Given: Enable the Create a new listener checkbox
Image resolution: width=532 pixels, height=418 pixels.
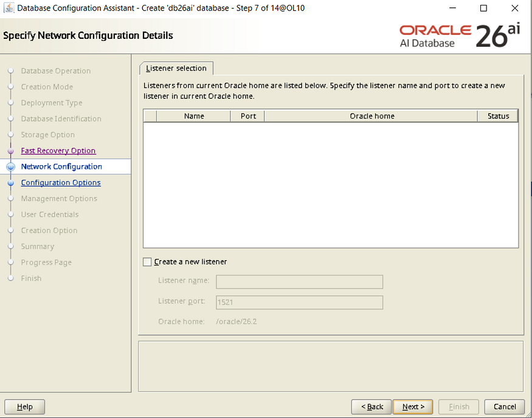Looking at the screenshot, I should coord(147,262).
